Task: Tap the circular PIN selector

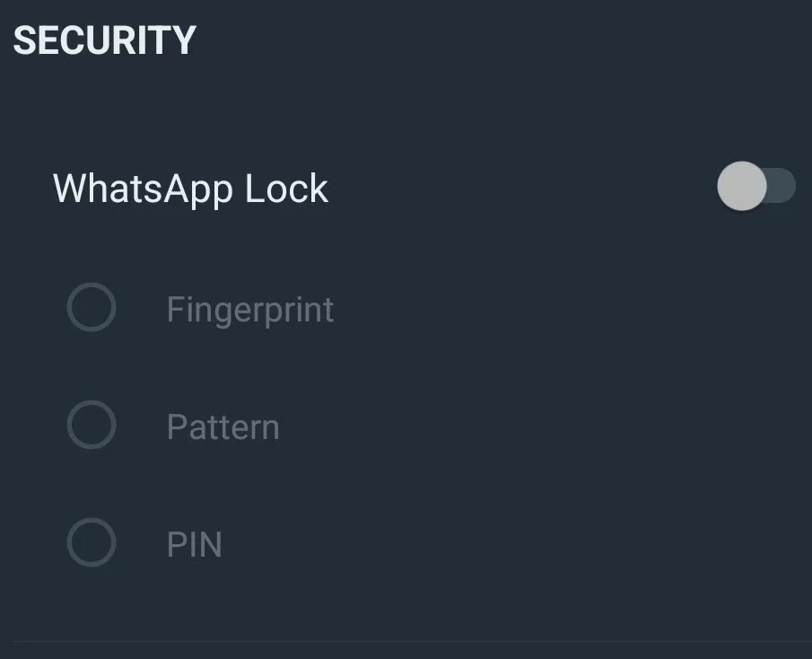Action: 91,543
